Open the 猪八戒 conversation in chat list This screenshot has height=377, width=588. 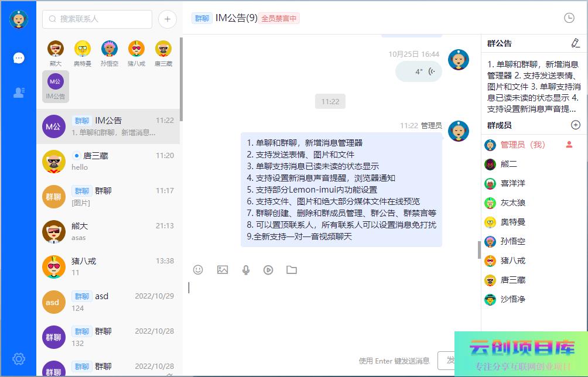click(108, 267)
